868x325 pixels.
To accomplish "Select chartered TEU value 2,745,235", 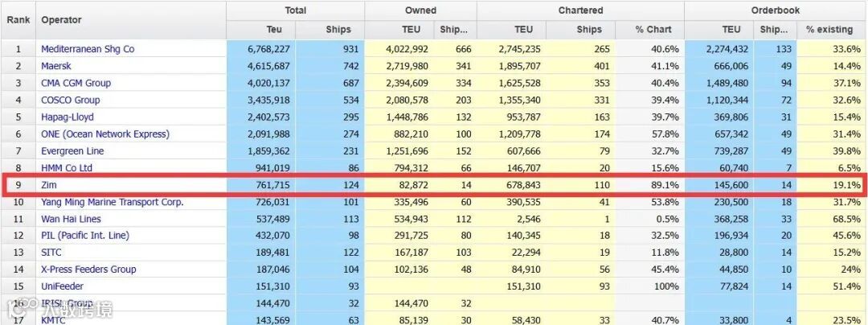I will coord(519,49).
